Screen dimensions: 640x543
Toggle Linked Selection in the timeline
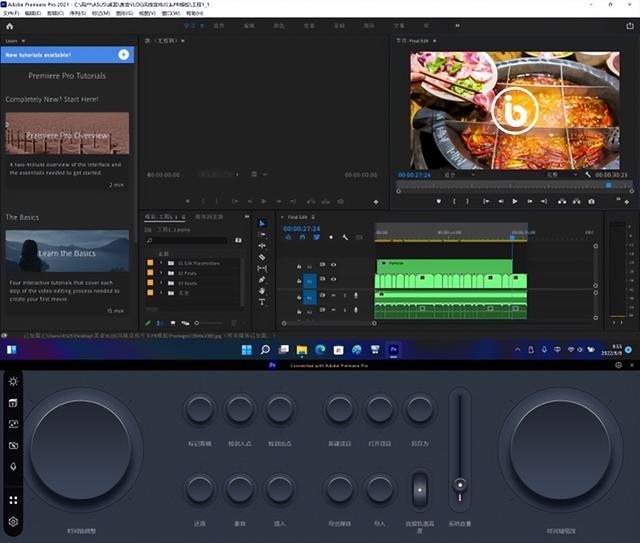pyautogui.click(x=316, y=237)
